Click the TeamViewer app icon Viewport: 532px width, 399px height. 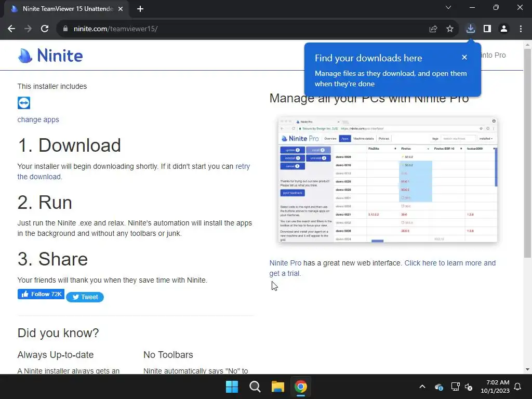[24, 103]
